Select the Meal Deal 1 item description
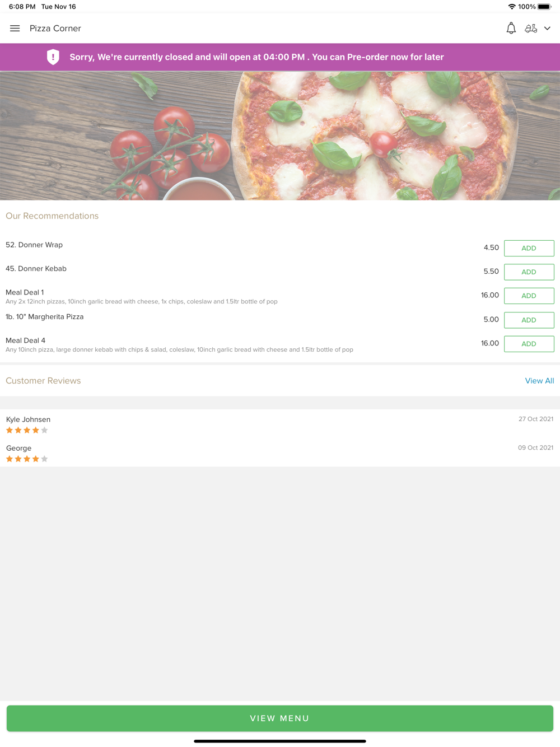 142,301
